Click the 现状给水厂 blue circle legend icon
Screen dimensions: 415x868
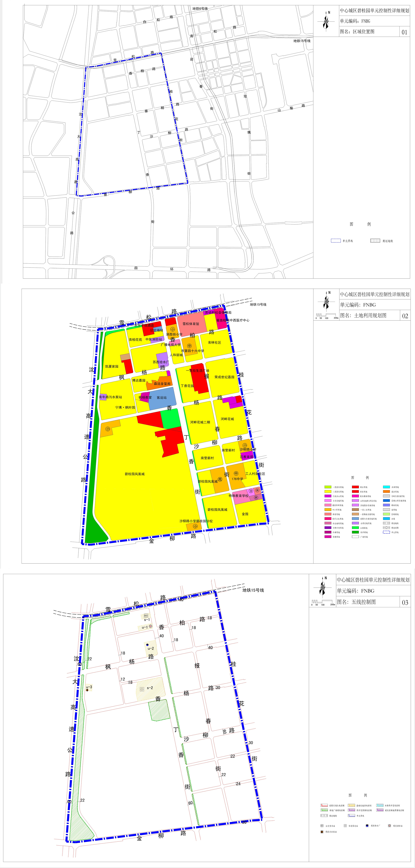point(367,826)
